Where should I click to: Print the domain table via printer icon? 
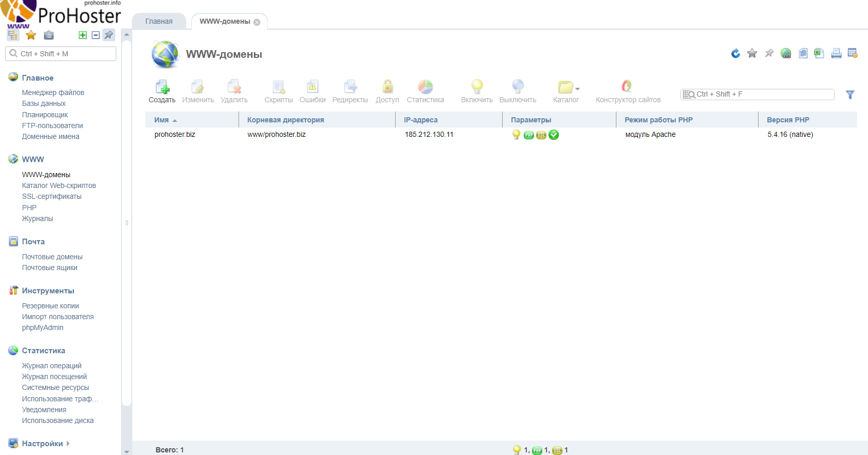tap(836, 53)
